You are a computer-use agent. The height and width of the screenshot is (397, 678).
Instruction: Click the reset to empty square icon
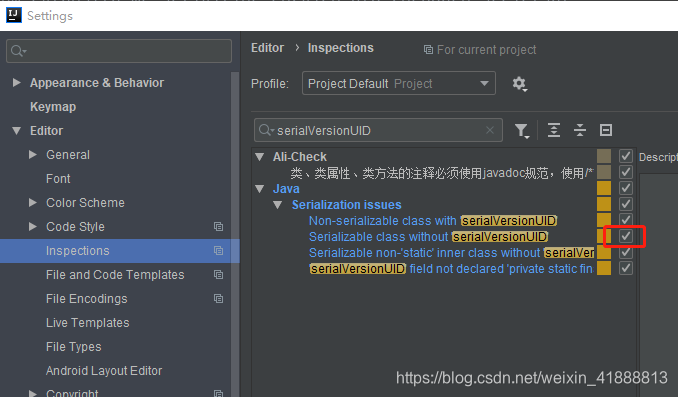coord(606,130)
